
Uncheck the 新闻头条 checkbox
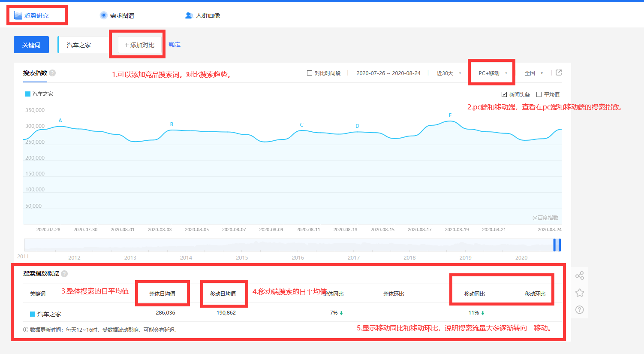[504, 94]
